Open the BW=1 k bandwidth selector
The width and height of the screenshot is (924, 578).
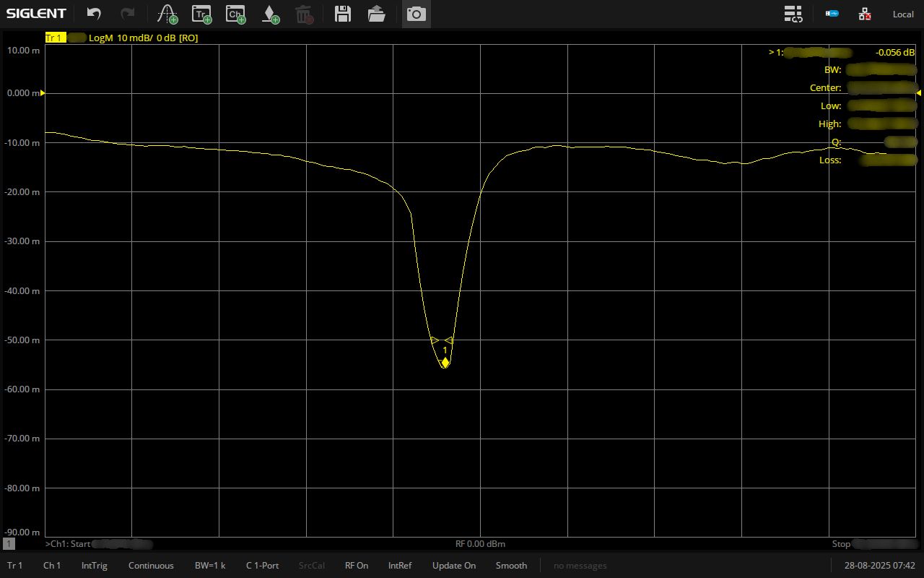tap(210, 566)
